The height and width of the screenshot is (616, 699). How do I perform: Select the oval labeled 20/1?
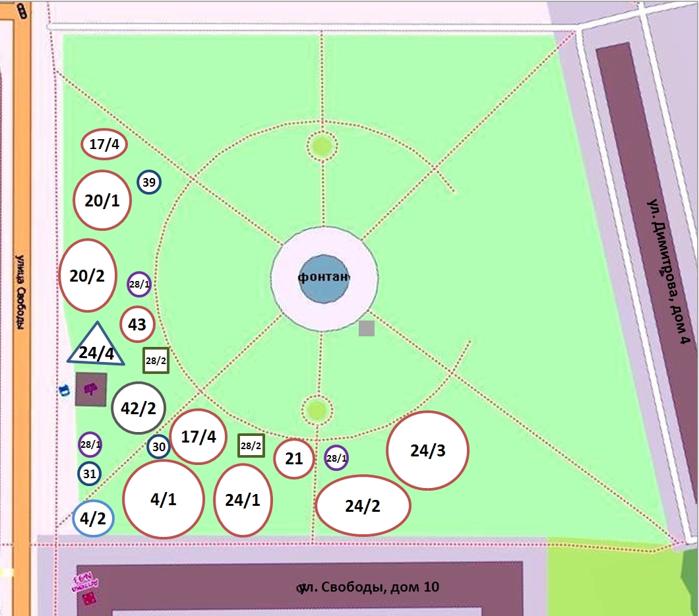pos(102,200)
